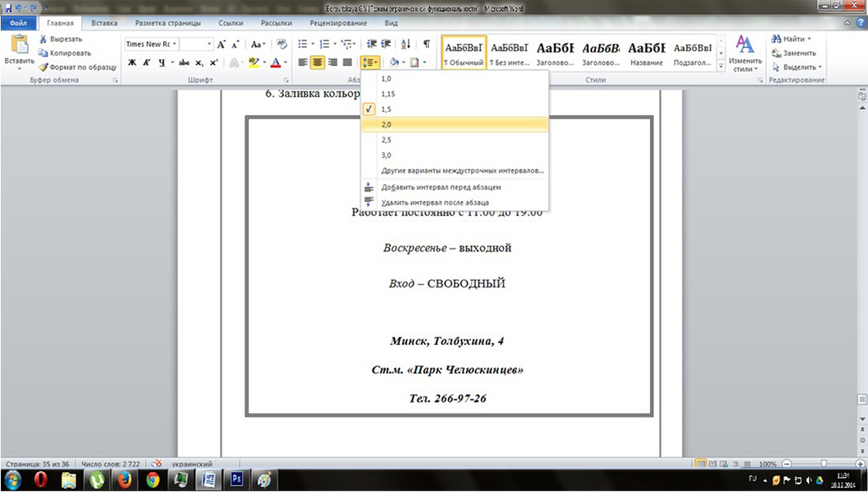Click Другие варианты междустрочных интервалов

(x=462, y=170)
